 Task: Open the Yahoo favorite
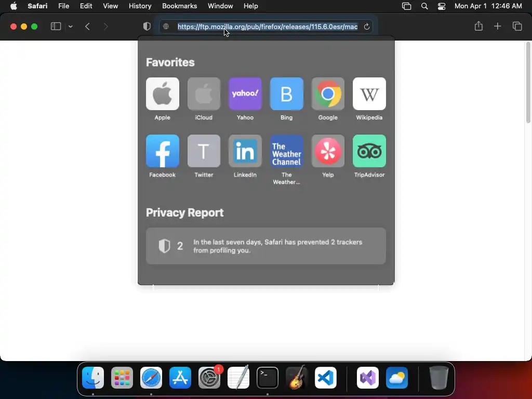(x=245, y=94)
